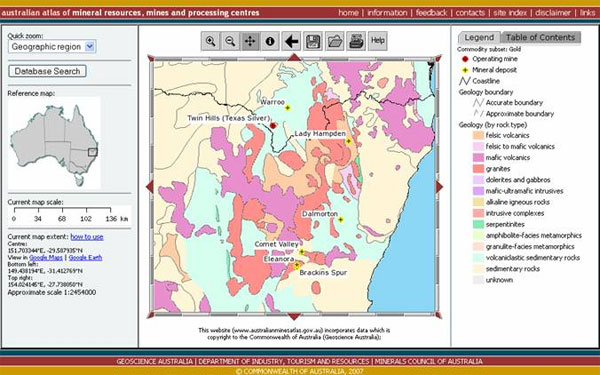Image resolution: width=600 pixels, height=375 pixels.
Task: Print the map via printer icon
Action: coord(356,41)
